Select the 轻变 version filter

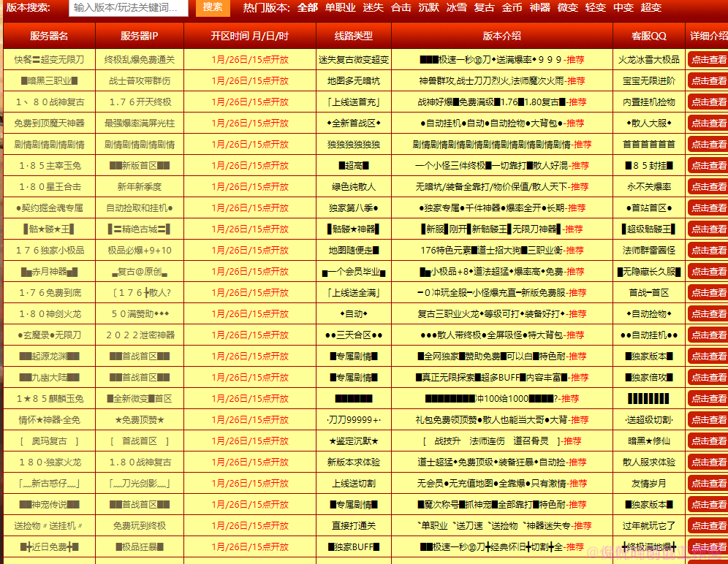pyautogui.click(x=596, y=7)
